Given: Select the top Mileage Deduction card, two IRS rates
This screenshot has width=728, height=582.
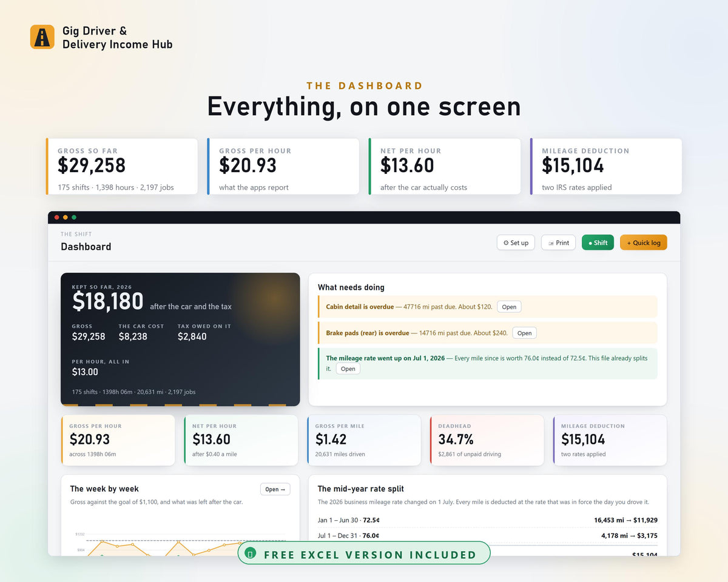Looking at the screenshot, I should coord(606,167).
